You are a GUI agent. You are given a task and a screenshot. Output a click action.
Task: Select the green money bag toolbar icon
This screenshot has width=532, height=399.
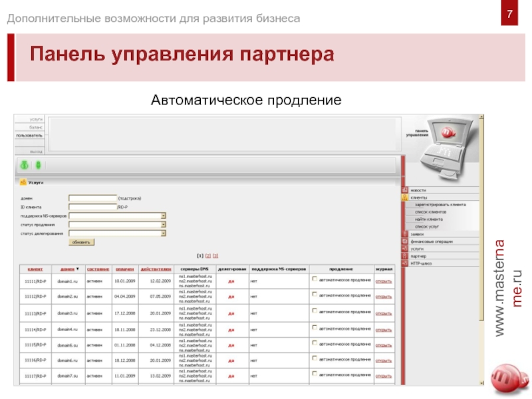[24, 164]
